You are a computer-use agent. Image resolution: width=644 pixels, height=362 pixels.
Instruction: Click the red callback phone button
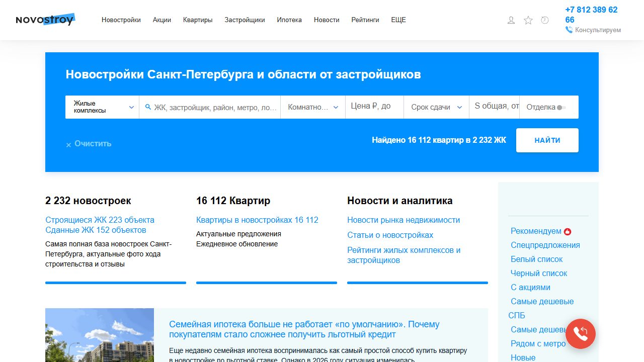581,333
